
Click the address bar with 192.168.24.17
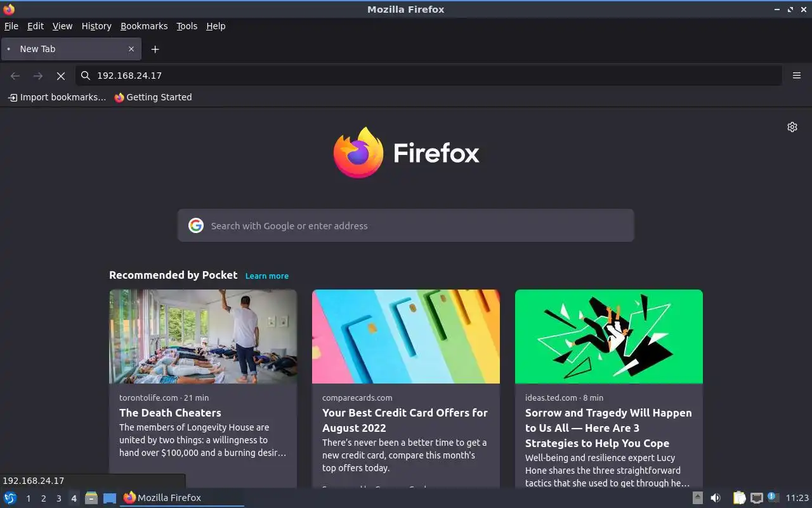click(x=429, y=76)
